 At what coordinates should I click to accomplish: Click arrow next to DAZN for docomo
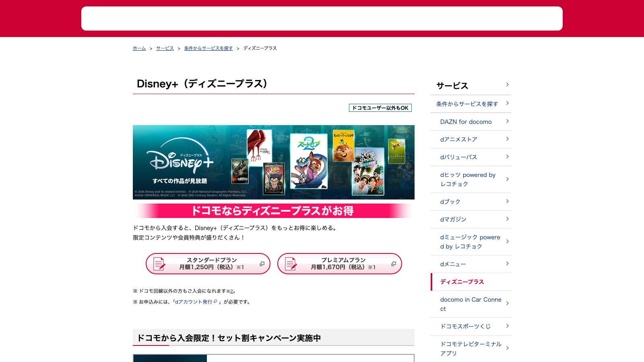[x=507, y=121]
